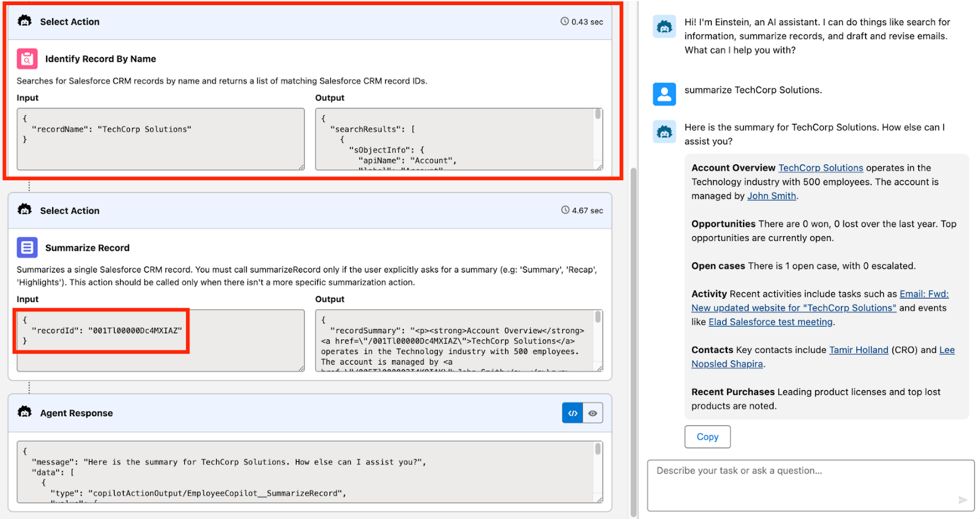The height and width of the screenshot is (519, 980).
Task: Open Elad Salesforce test meeting link
Action: tap(771, 322)
